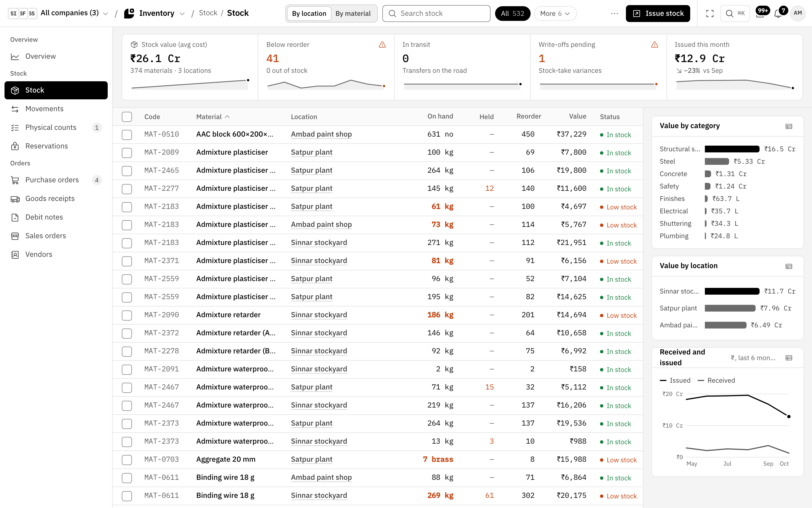Show table view for Value by location
The image size is (812, 508).
pyautogui.click(x=789, y=266)
